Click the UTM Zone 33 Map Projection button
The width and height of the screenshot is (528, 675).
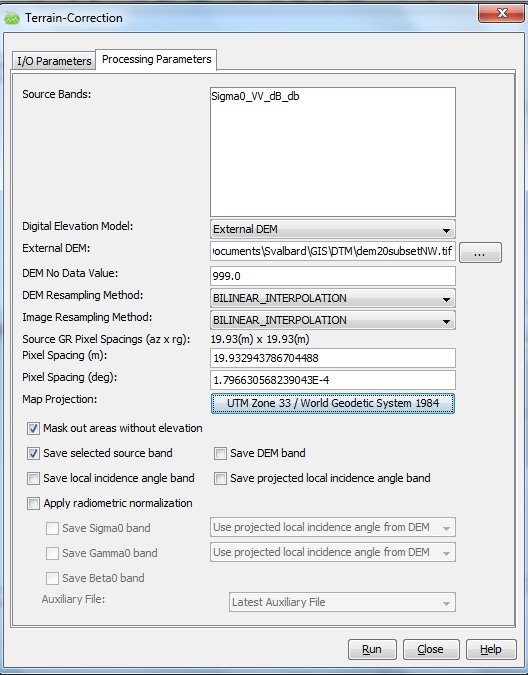[x=333, y=403]
